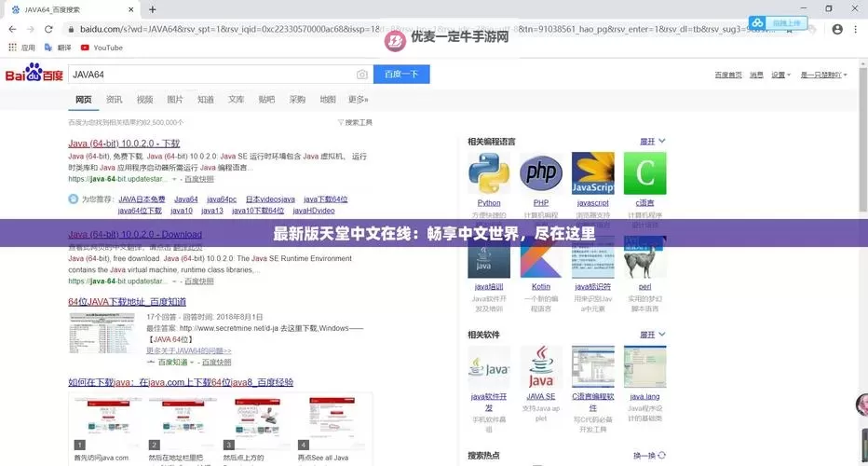868x466 pixels.
Task: Switch to the 地图 tab
Action: [328, 99]
